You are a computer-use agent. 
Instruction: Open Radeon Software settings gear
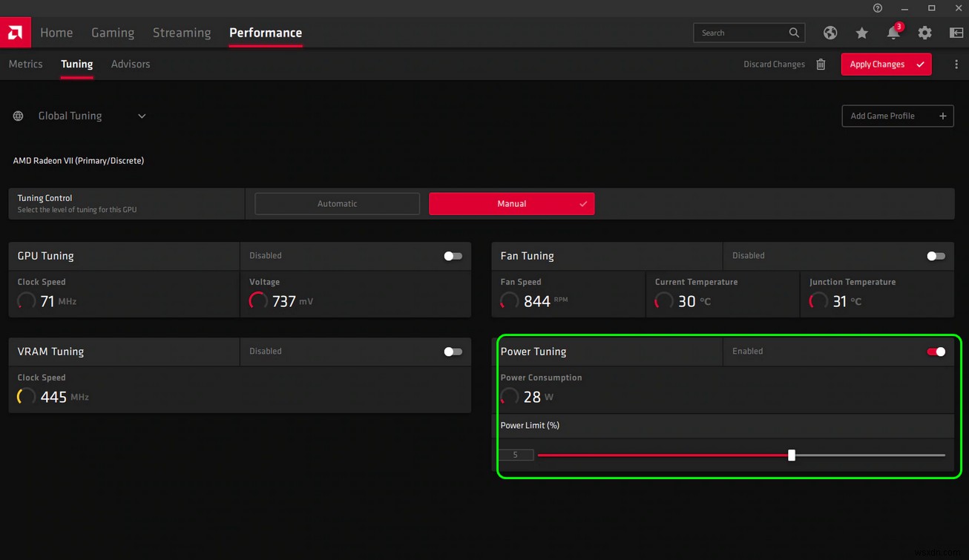[x=924, y=33]
